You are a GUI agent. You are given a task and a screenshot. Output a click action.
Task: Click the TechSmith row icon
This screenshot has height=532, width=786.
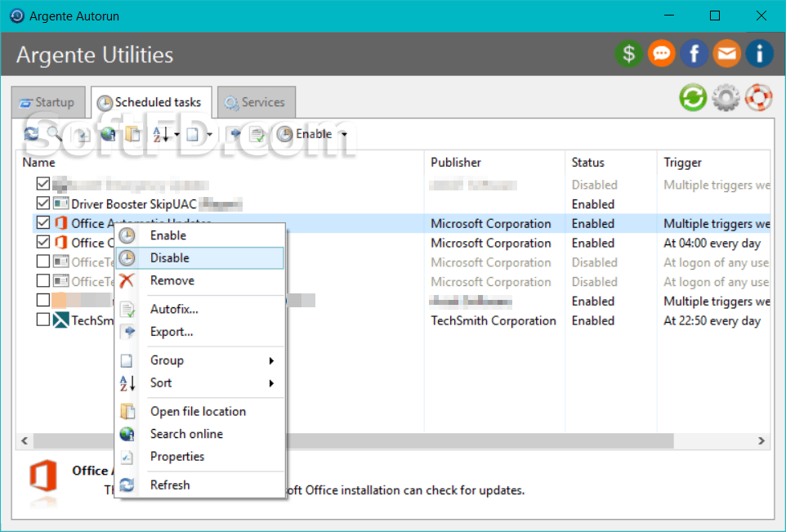60,320
